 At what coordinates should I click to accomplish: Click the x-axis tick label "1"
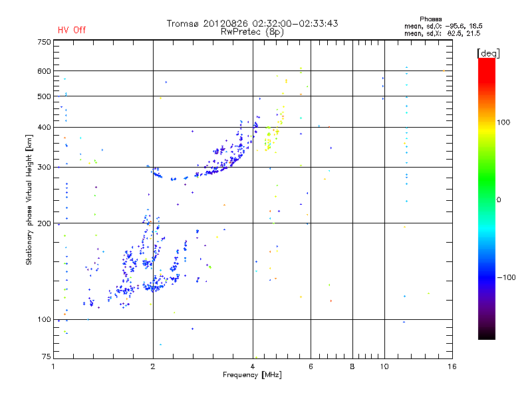(x=54, y=366)
